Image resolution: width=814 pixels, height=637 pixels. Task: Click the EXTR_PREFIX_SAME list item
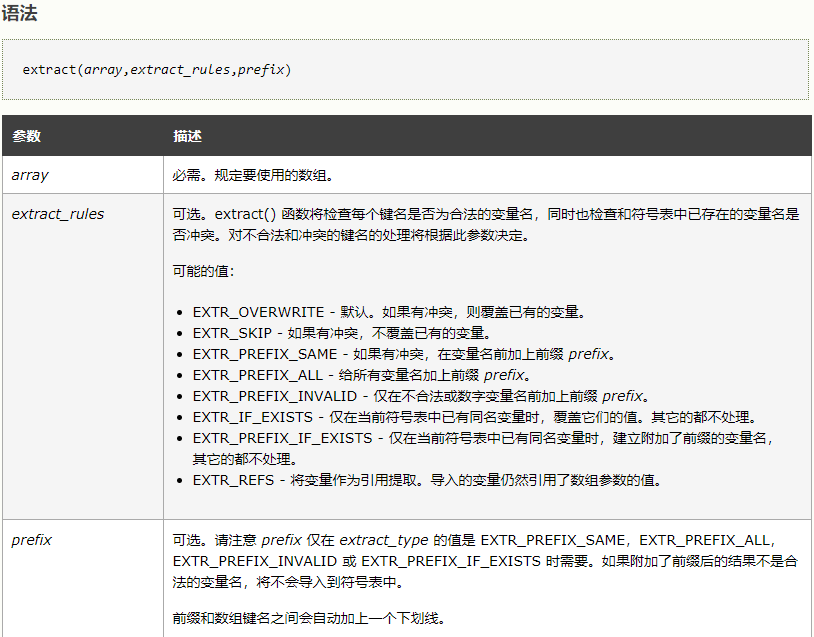(404, 354)
